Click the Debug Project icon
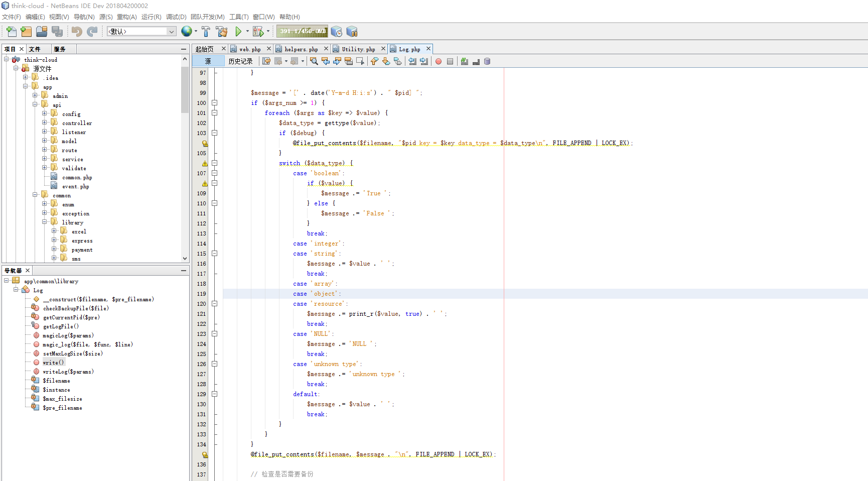 pos(258,32)
